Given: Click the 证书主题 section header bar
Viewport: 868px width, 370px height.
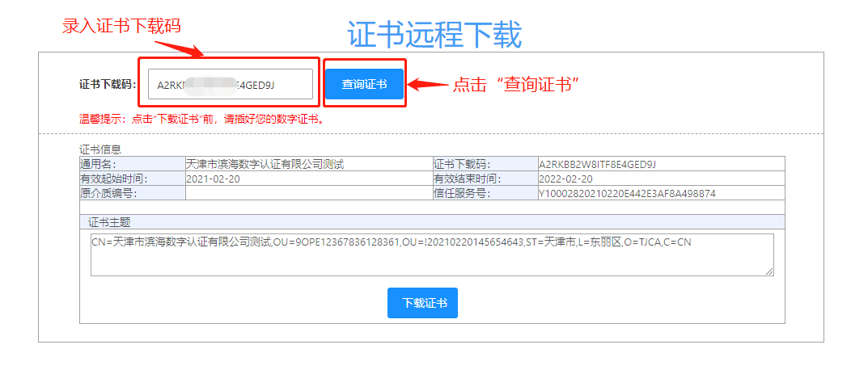Looking at the screenshot, I should pos(431,222).
